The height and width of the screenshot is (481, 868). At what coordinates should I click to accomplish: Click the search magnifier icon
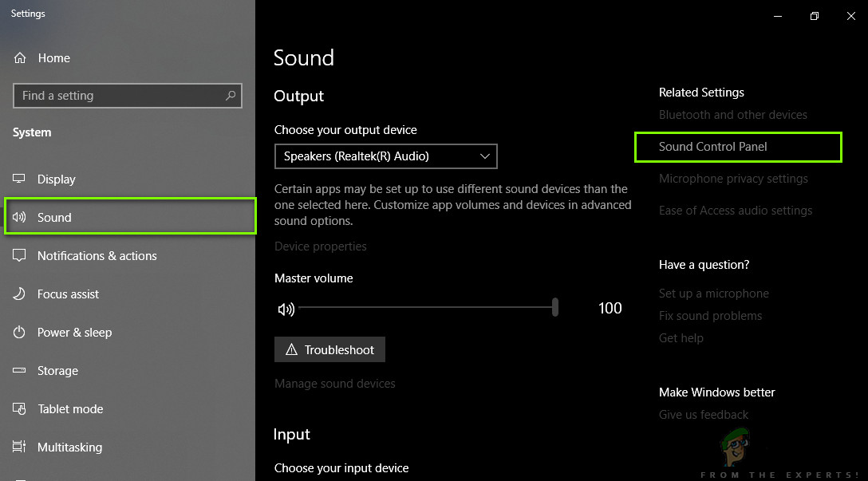tap(231, 96)
